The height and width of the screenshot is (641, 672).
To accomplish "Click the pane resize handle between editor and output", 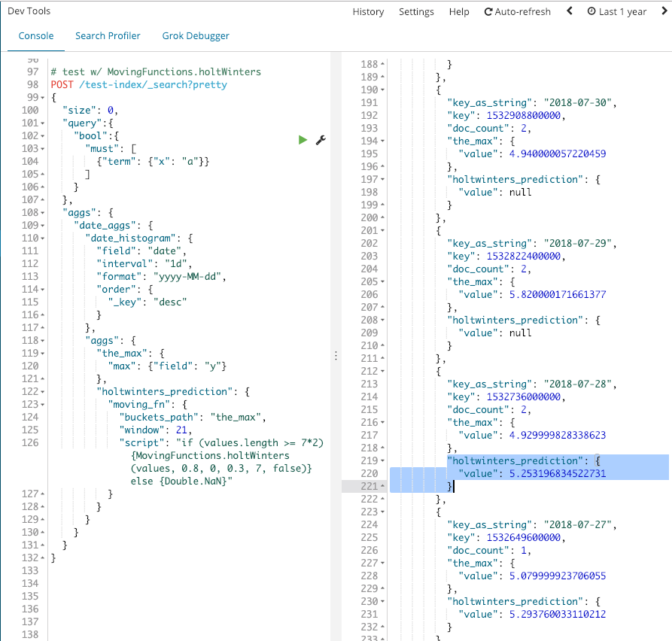I will pos(336,356).
